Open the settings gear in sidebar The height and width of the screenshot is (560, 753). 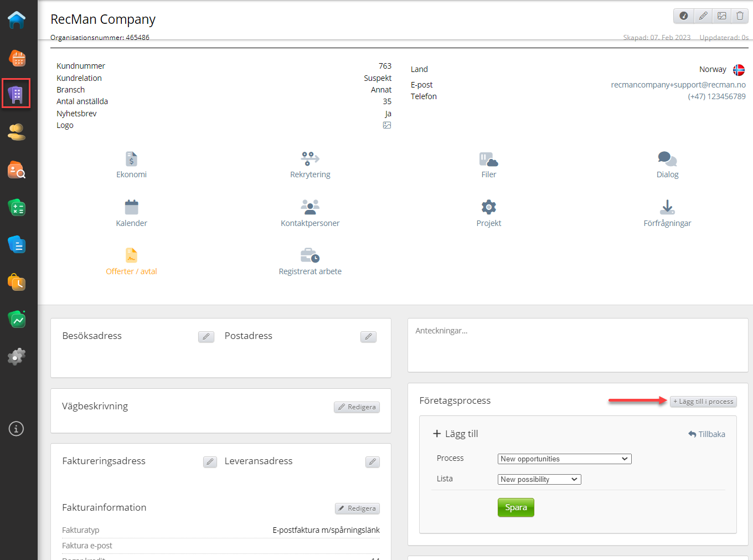(x=17, y=356)
